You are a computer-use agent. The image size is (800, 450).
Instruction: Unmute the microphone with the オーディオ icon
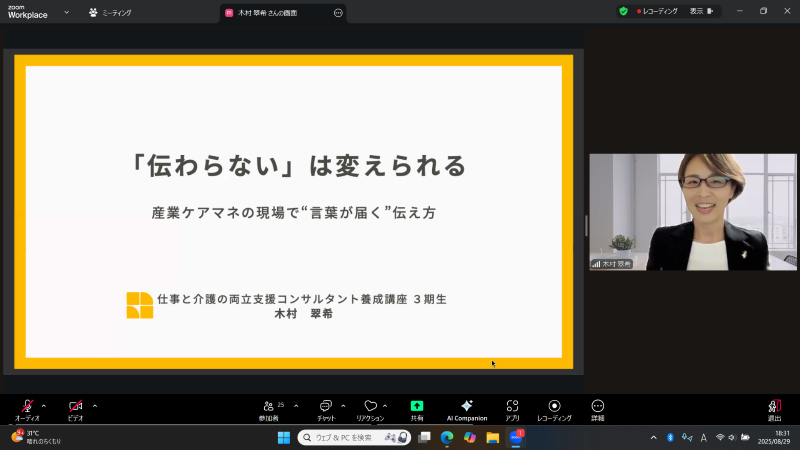[x=27, y=406]
